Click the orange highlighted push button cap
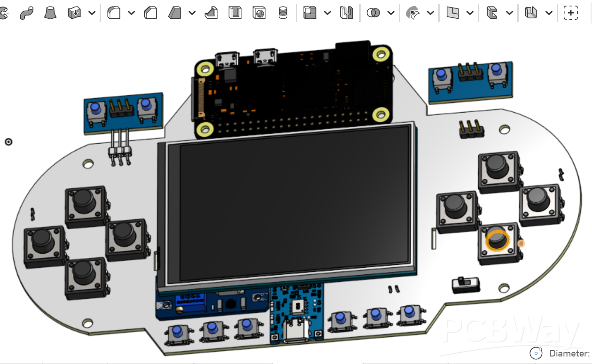Image resolution: width=592 pixels, height=364 pixels. pos(497,239)
